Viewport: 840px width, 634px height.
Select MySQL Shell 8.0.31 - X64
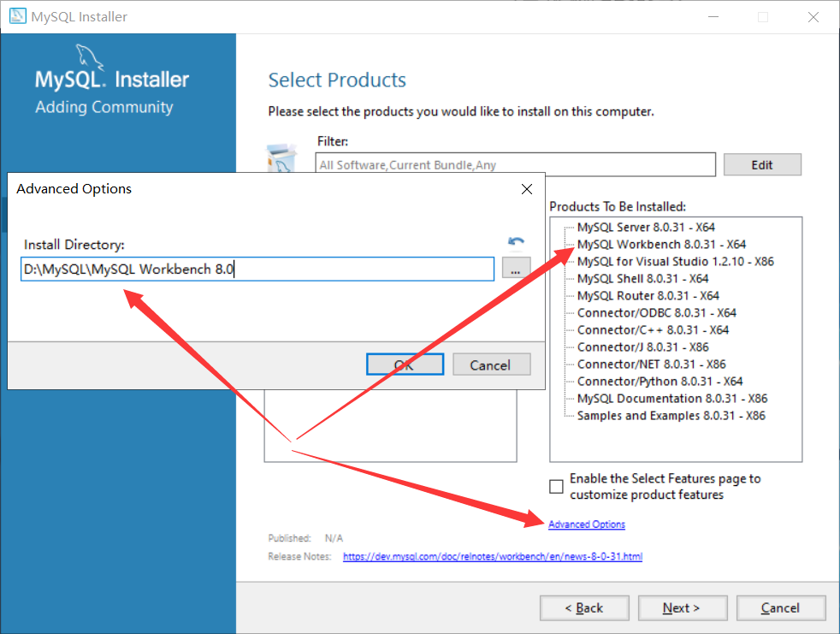click(x=643, y=279)
